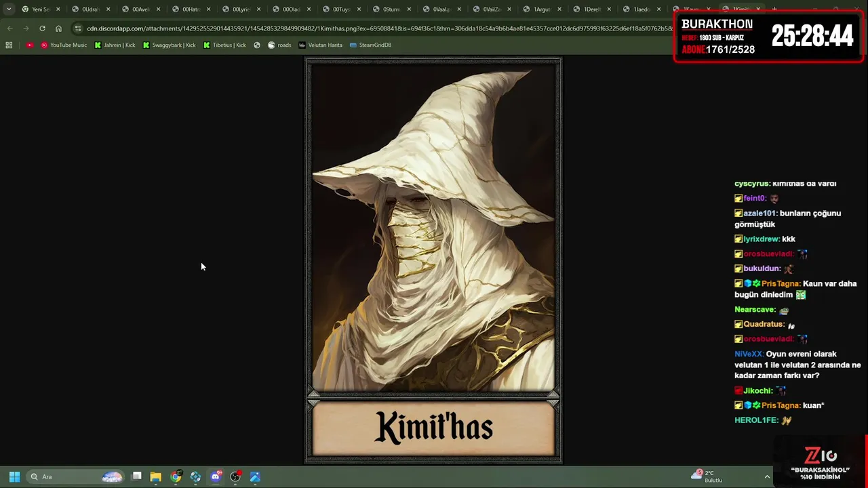
Task: Open the roads bookmark
Action: (279, 45)
